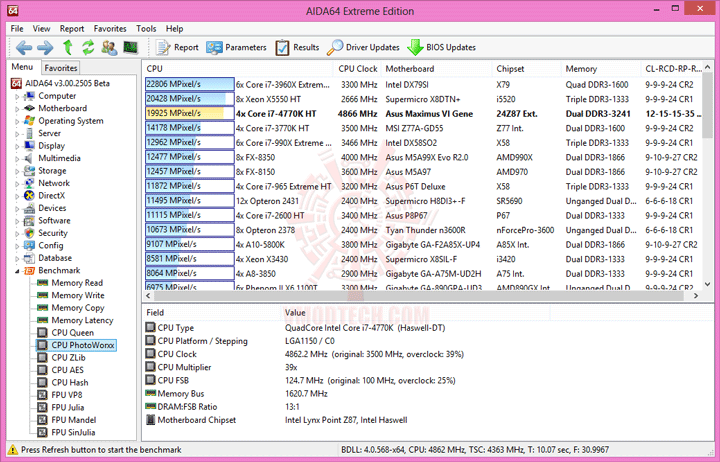Open Driver Updates
The image size is (720, 462).
363,47
